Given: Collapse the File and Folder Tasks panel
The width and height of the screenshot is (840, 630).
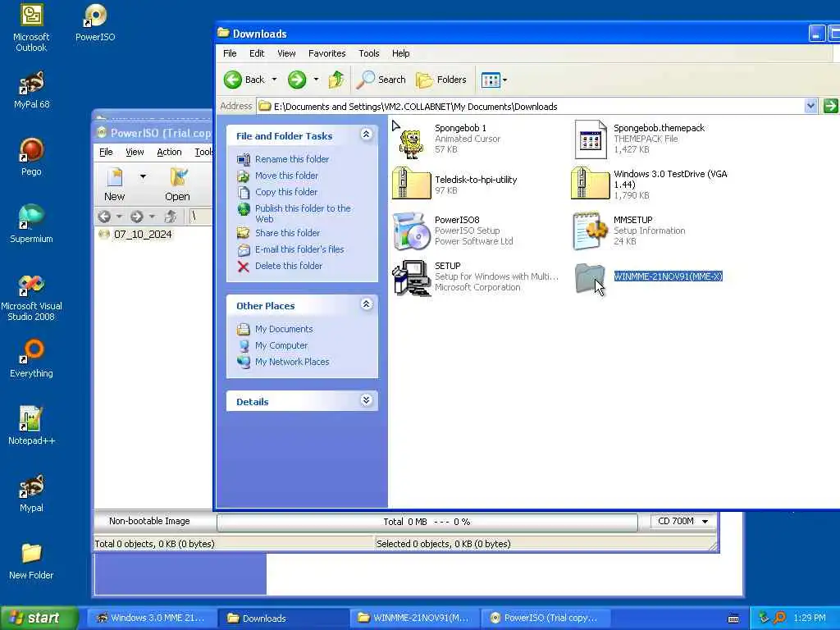Looking at the screenshot, I should pyautogui.click(x=367, y=135).
